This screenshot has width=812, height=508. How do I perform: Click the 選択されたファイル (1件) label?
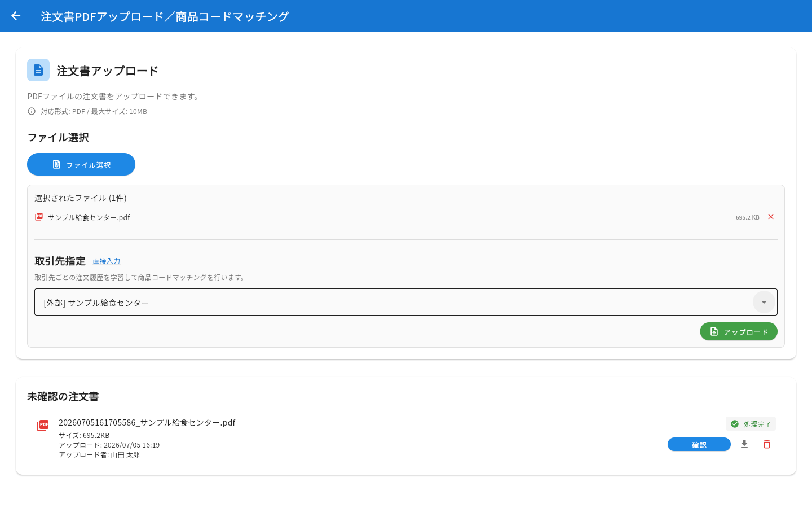(81, 198)
